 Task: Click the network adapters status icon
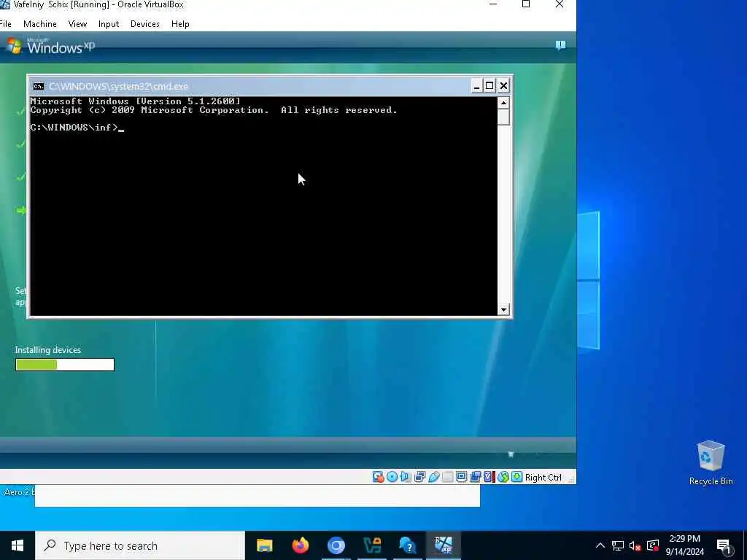pos(419,477)
